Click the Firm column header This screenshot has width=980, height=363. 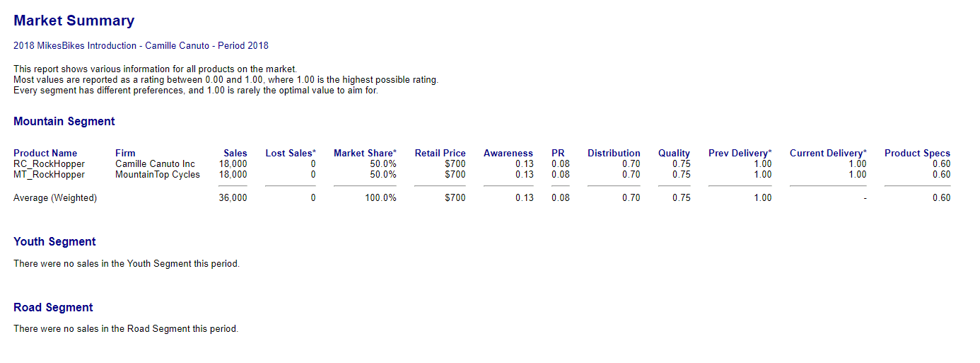point(125,153)
